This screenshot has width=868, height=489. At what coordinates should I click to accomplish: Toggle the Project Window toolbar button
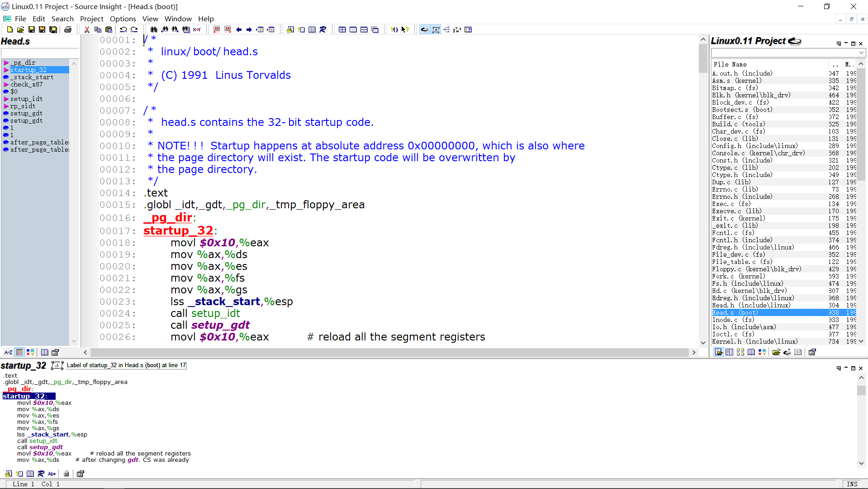425,29
